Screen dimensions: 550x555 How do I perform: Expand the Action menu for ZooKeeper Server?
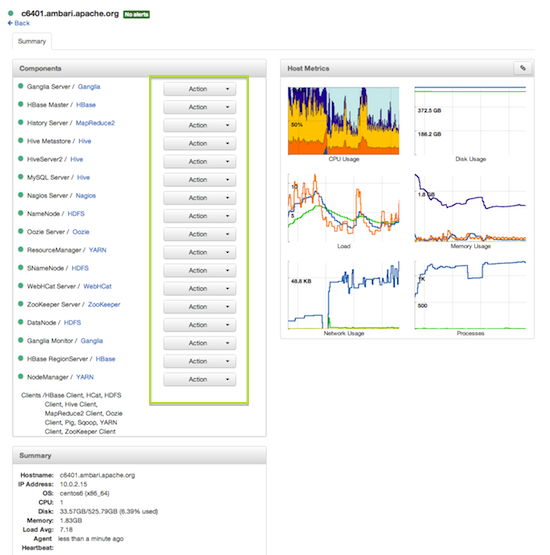[x=200, y=307]
